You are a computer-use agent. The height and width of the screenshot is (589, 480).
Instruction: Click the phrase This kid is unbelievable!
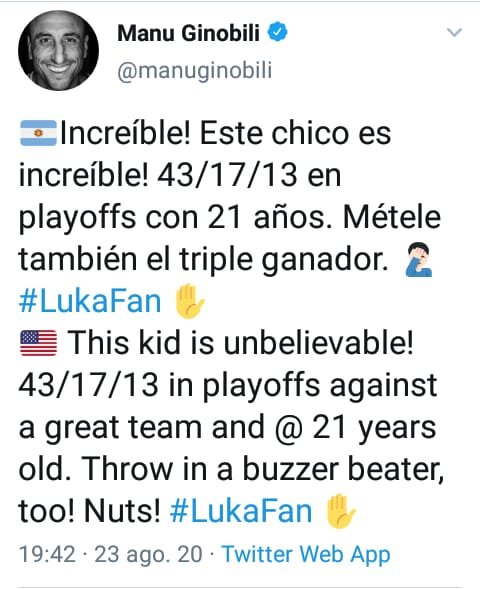pos(240,343)
